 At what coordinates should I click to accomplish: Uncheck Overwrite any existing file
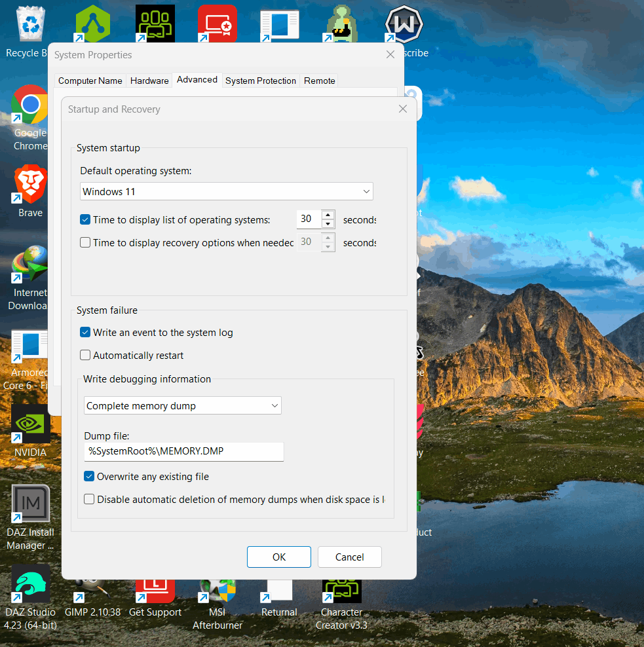(x=89, y=476)
